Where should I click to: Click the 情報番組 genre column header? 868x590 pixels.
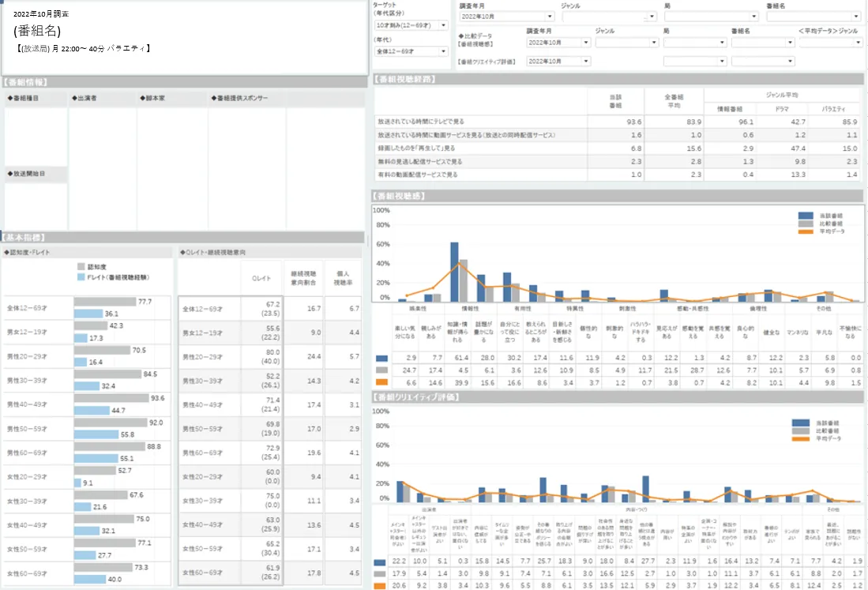[730, 109]
